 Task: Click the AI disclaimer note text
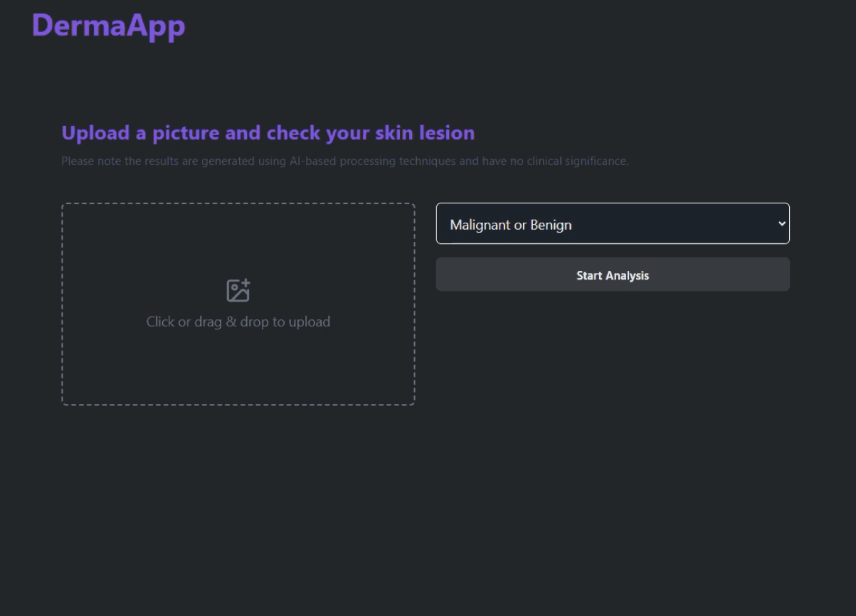point(344,161)
